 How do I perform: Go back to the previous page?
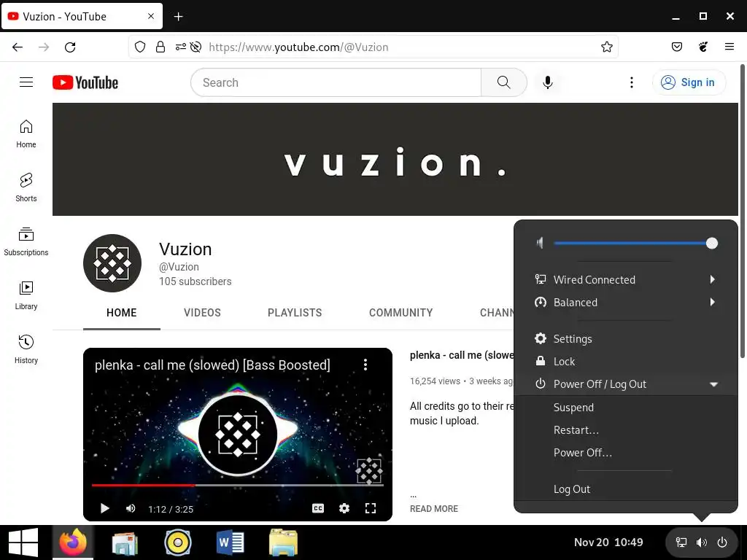[18, 47]
